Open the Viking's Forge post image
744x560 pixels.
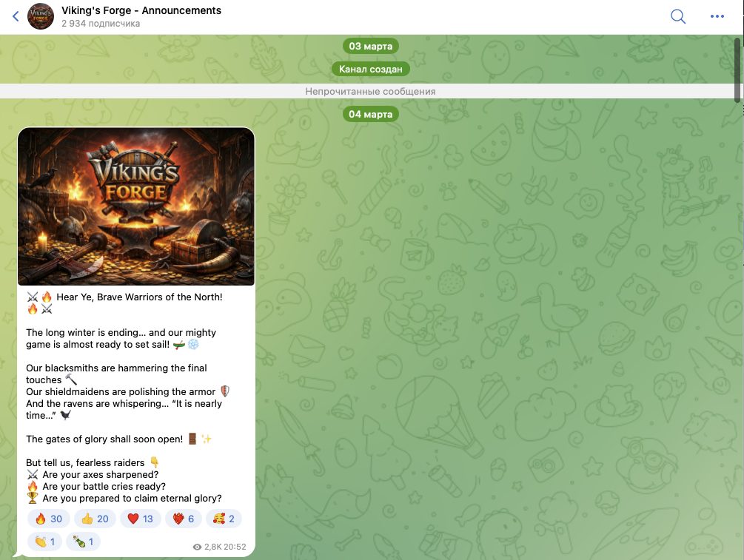(136, 206)
